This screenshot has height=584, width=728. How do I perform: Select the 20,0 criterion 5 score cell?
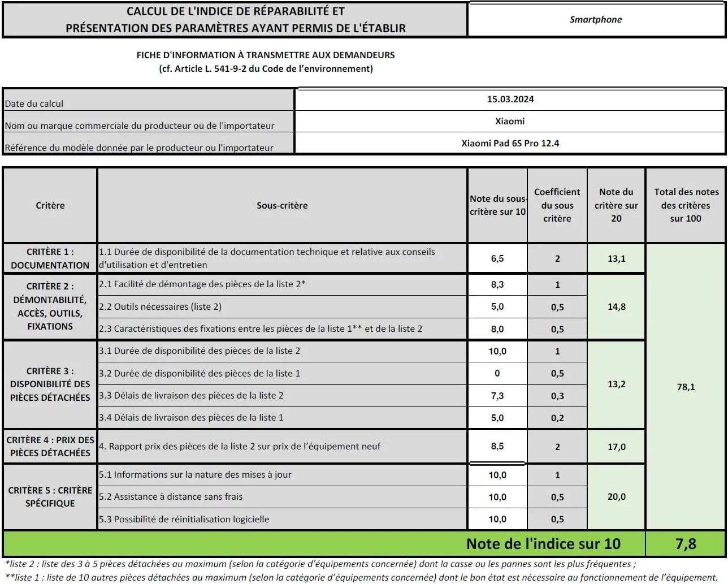click(x=616, y=497)
